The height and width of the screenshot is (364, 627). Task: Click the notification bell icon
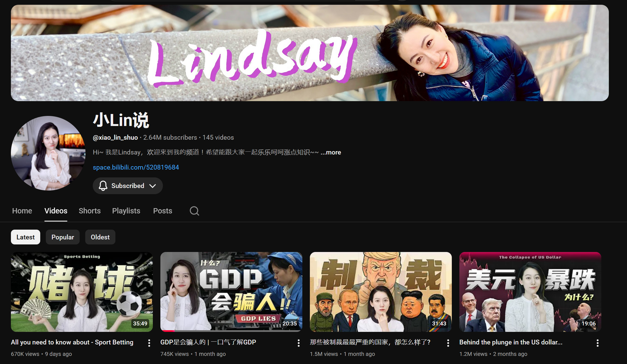tap(103, 186)
